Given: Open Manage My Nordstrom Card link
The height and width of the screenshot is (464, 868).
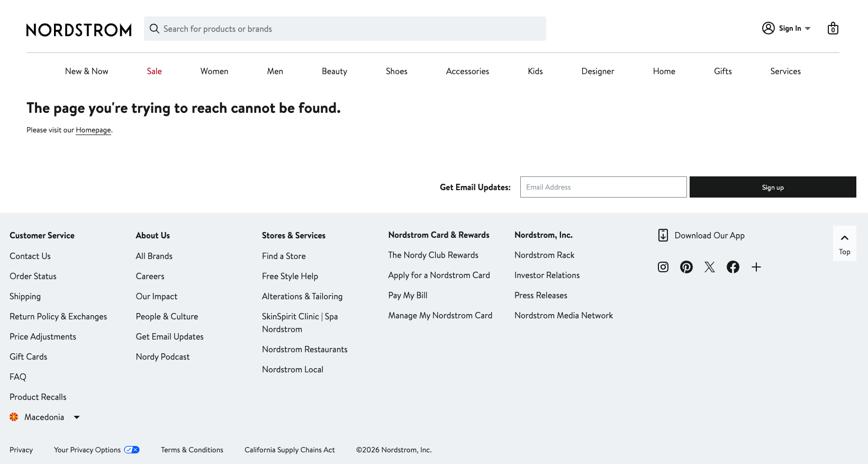Looking at the screenshot, I should [x=440, y=315].
